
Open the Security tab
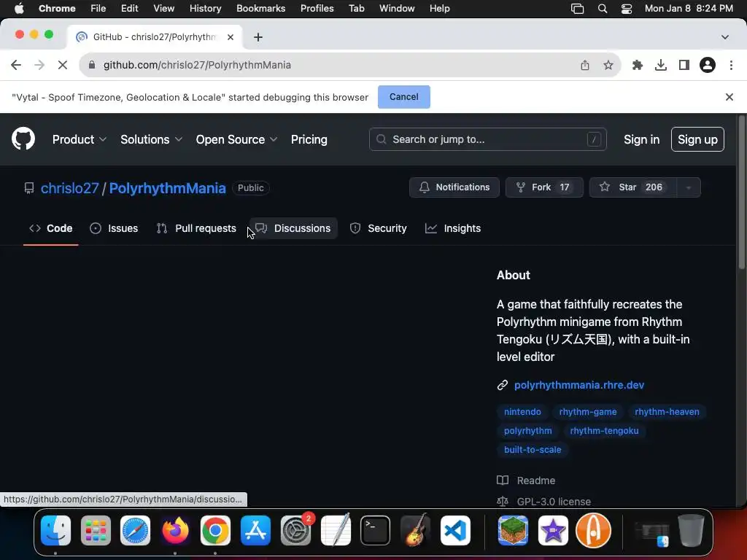[x=379, y=228]
